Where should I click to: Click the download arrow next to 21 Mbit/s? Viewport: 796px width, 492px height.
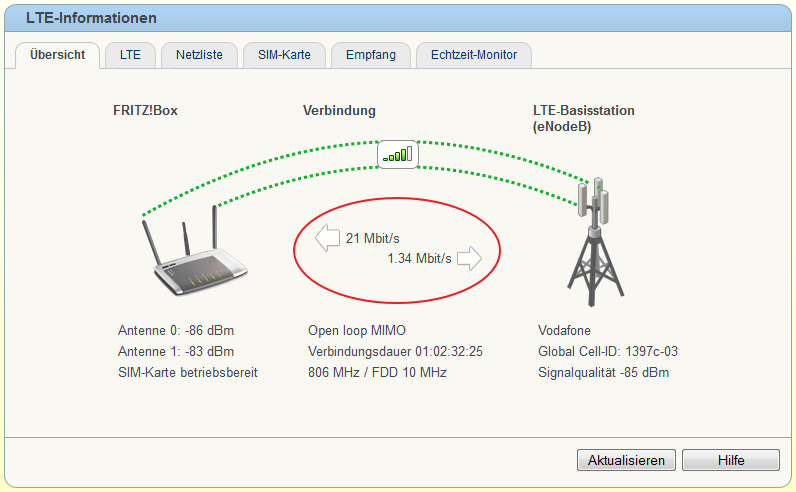tap(327, 238)
